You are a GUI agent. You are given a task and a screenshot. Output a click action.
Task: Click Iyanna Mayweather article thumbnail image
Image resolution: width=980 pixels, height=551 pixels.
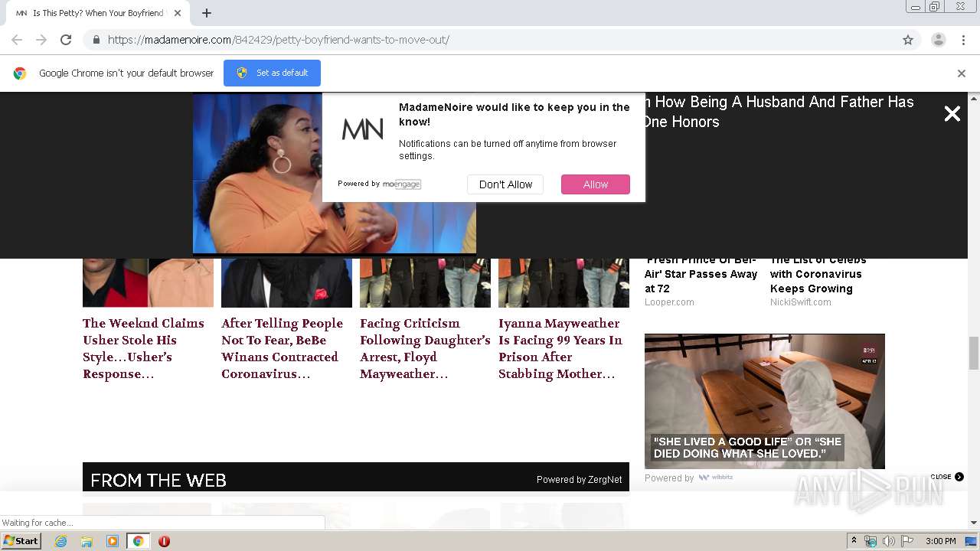click(563, 282)
